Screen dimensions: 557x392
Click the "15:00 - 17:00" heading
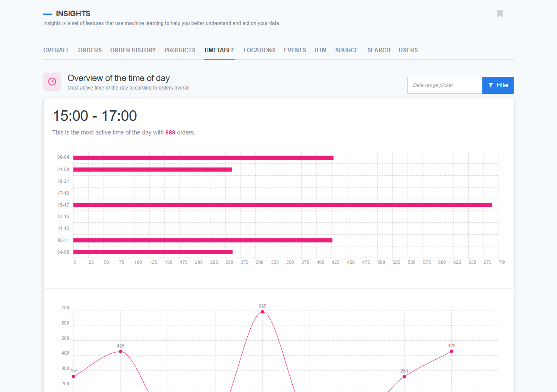pos(95,116)
